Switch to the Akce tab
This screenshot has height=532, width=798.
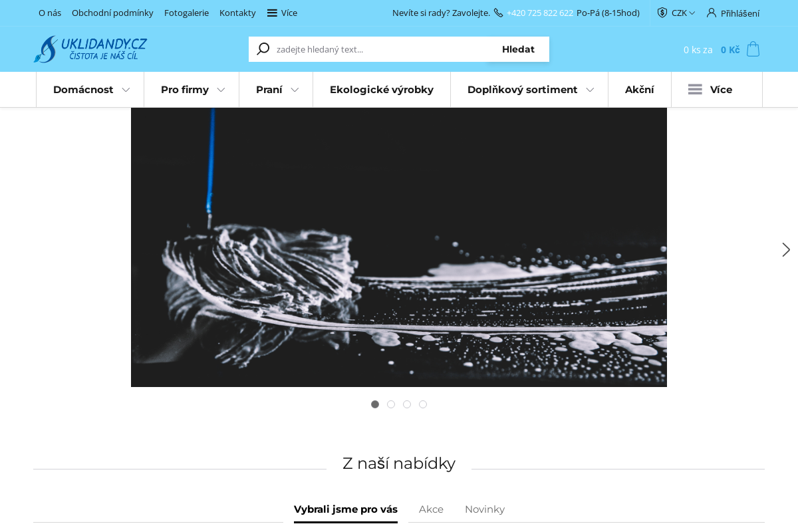click(x=431, y=509)
